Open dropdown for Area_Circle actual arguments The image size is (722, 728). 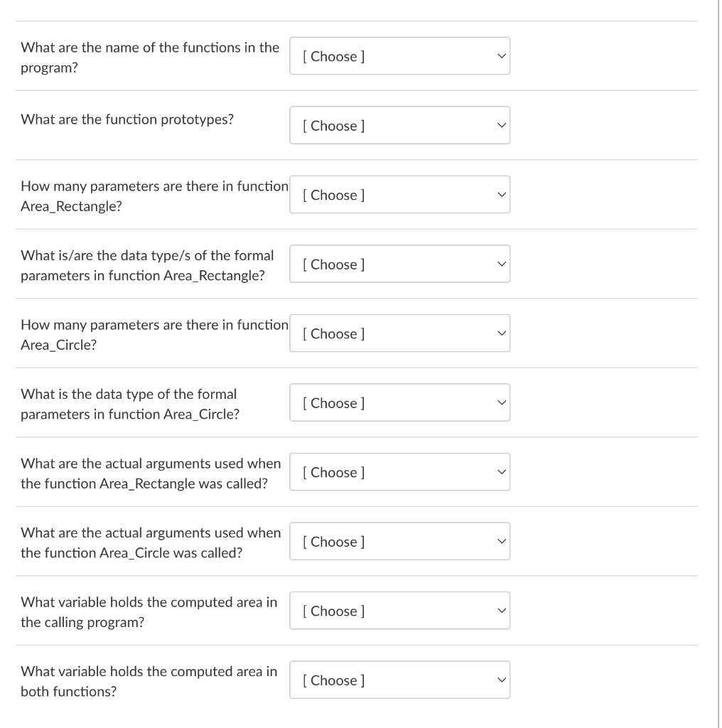coord(399,541)
